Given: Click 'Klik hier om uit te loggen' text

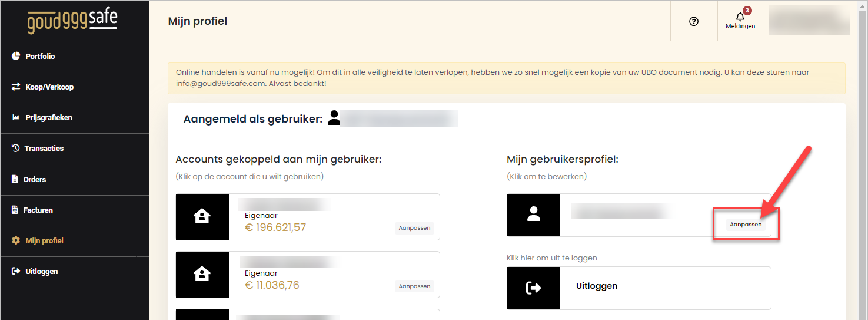Looking at the screenshot, I should [x=552, y=258].
